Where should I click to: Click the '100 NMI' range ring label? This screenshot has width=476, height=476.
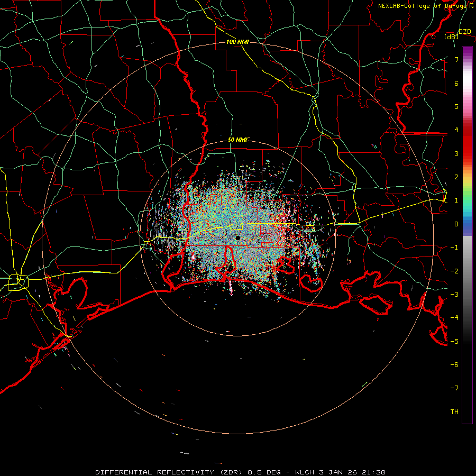(x=237, y=42)
